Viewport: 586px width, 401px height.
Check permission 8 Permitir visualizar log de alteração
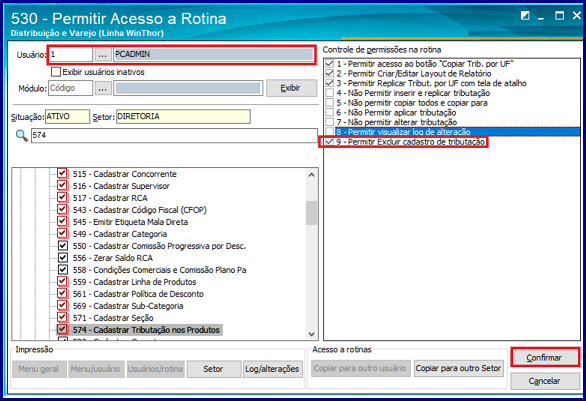[x=330, y=132]
